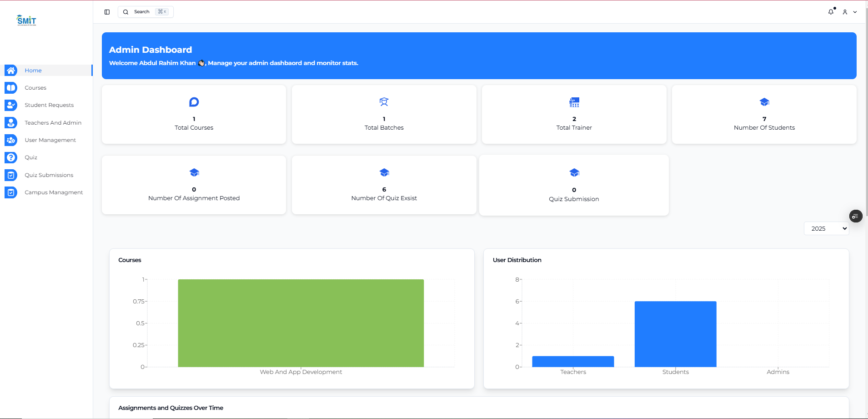Viewport: 868px width, 419px height.
Task: Click the Students bar in User Distribution
Action: coord(676,334)
